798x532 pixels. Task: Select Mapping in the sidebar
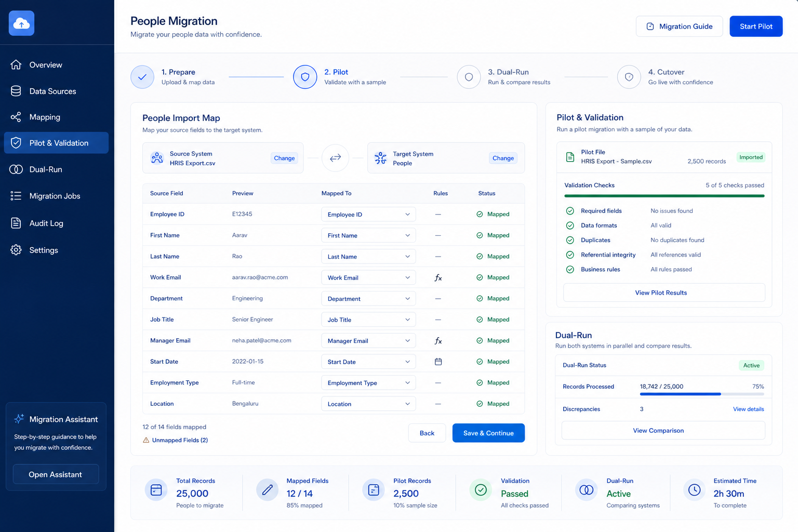pos(56,117)
